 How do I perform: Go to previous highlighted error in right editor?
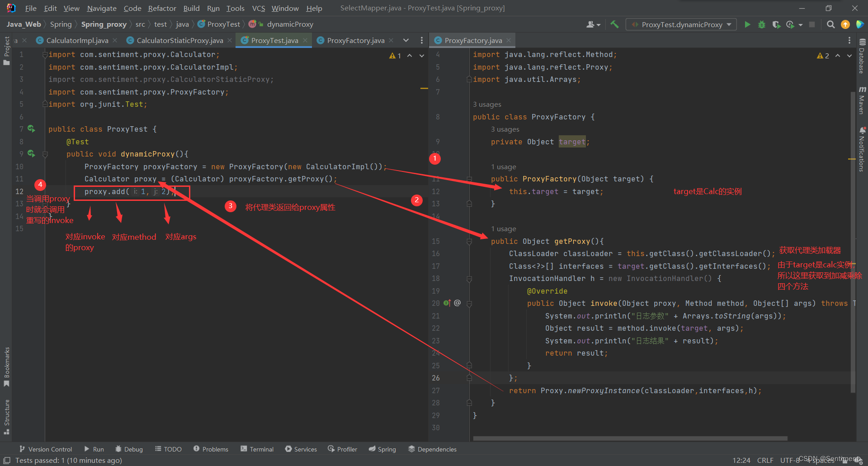838,56
